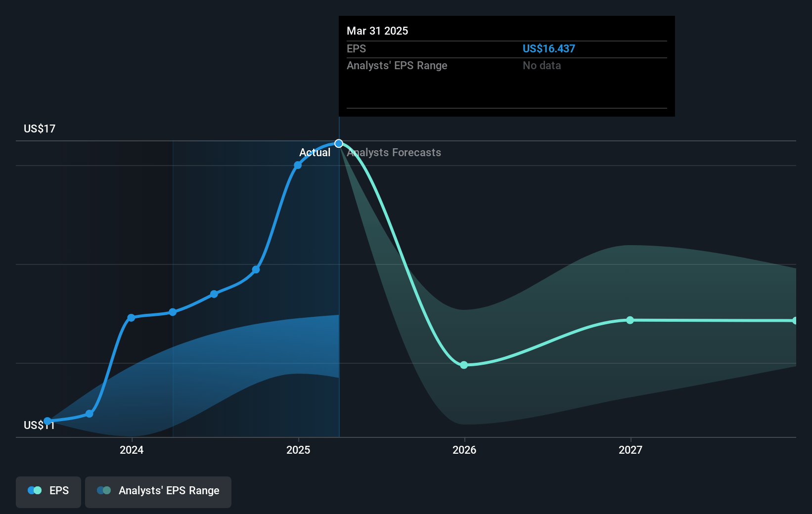Image resolution: width=812 pixels, height=514 pixels.
Task: Click the 2024 x-axis label
Action: pos(132,450)
